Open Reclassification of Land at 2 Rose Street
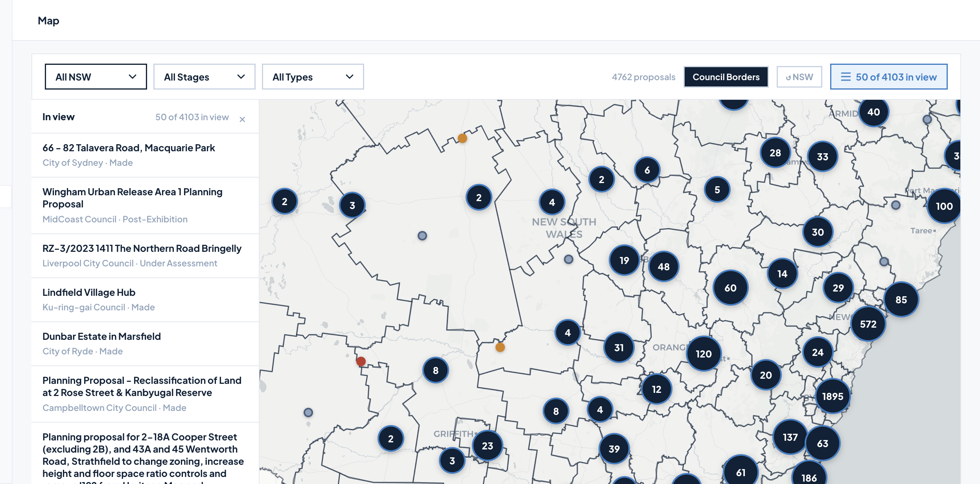The width and height of the screenshot is (980, 484). point(145,394)
